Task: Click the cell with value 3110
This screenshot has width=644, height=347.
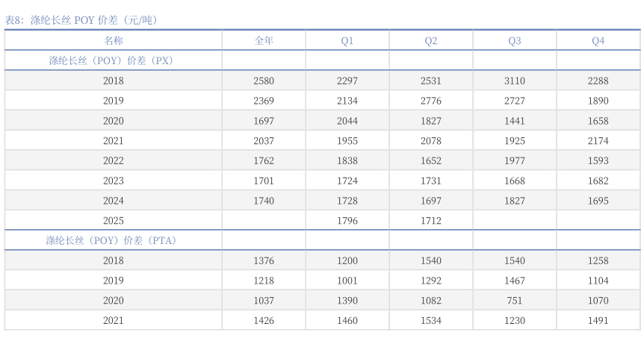Action: 515,81
